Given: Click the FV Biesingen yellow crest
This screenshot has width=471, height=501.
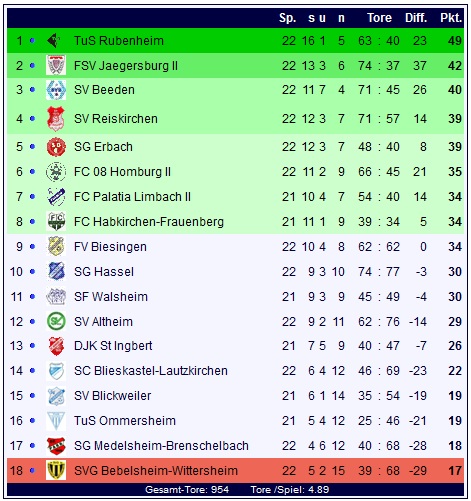Looking at the screenshot, I should click(56, 246).
